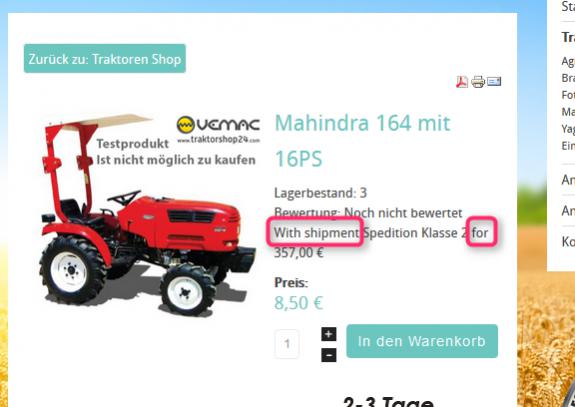Click the Mahindra 164 mit 16PS title

[362, 141]
